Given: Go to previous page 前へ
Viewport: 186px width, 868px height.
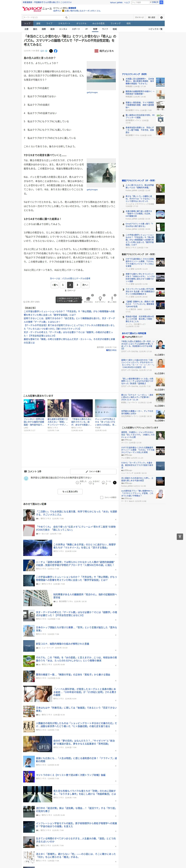Looking at the screenshot, I should point(55,285).
